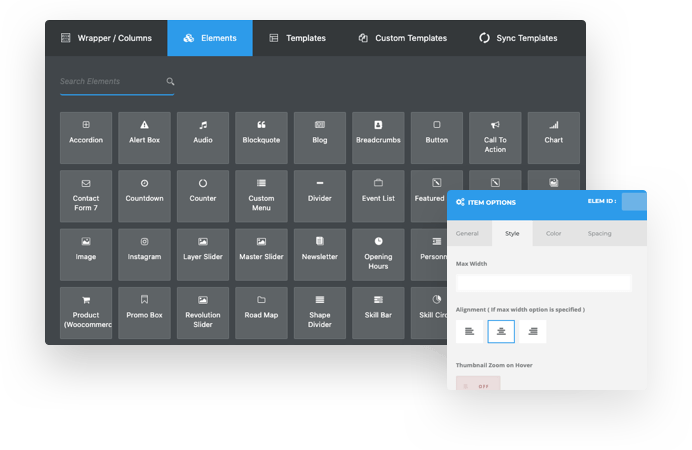The width and height of the screenshot is (692, 450).
Task: Open the Spacing options tab
Action: [x=599, y=234]
